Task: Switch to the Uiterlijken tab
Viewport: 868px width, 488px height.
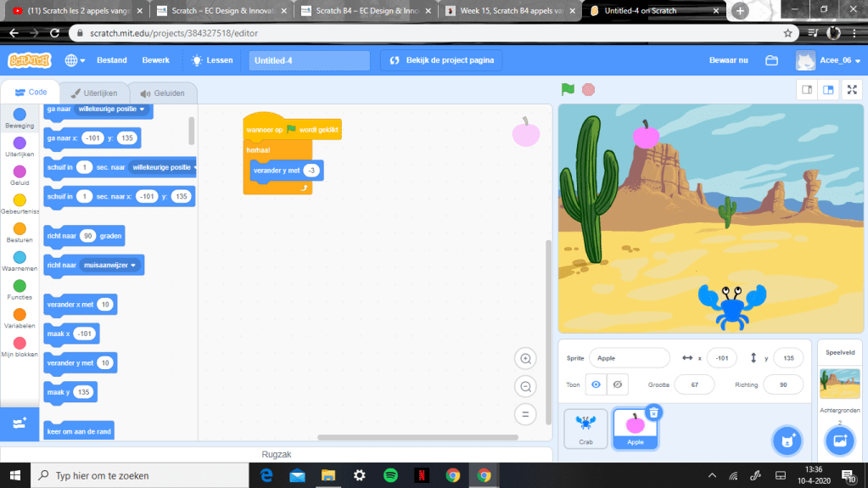Action: 95,93
